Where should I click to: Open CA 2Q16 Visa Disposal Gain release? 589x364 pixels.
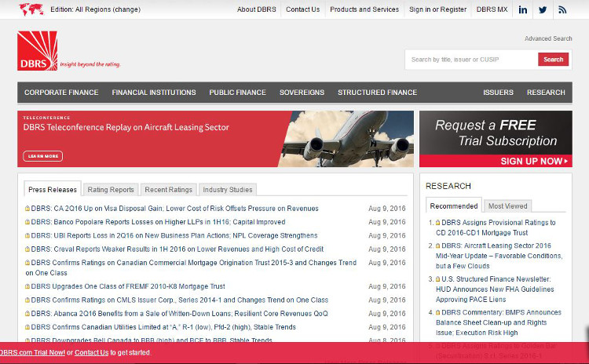tap(174, 208)
